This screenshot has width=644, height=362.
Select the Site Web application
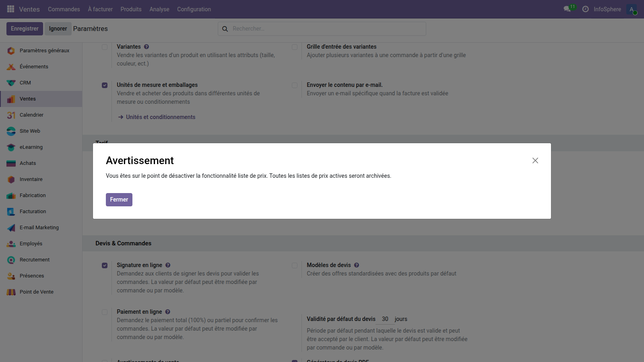tap(30, 131)
